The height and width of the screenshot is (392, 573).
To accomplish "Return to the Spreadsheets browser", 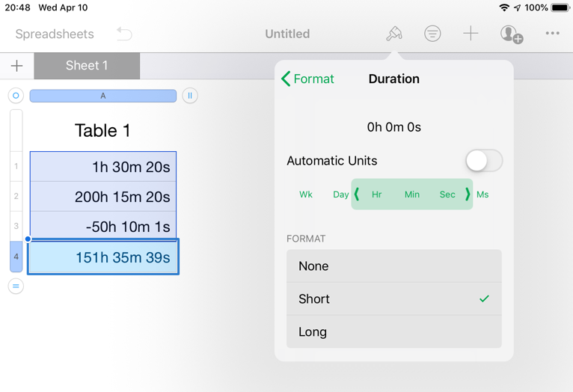I will pos(55,34).
